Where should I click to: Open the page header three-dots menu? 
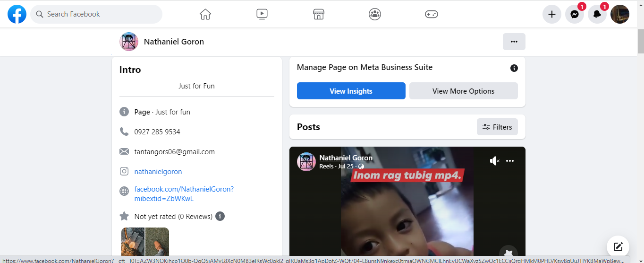click(x=514, y=42)
